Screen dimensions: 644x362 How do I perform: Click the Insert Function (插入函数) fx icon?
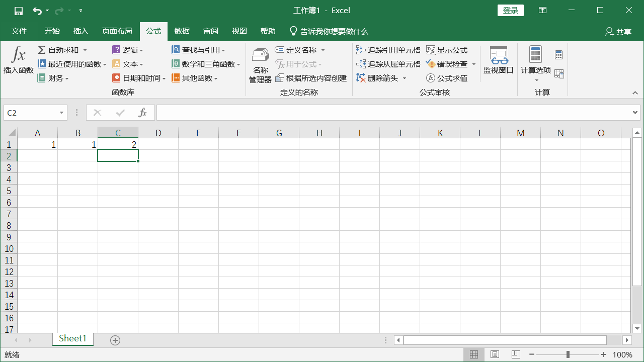point(19,54)
